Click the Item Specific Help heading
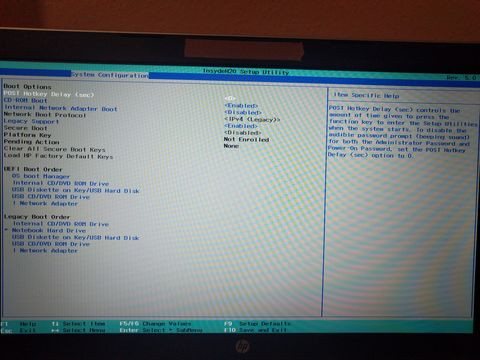Image resolution: width=480 pixels, height=360 pixels. 366,95
